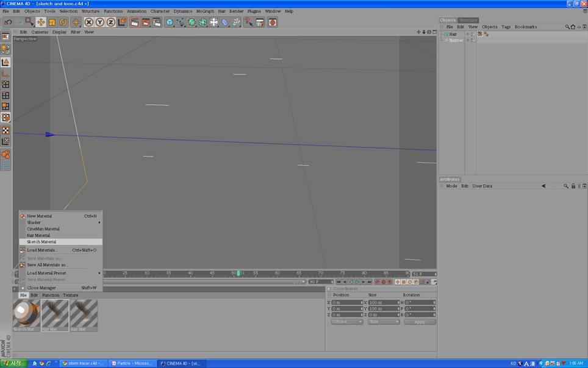This screenshot has width=588, height=368.
Task: Click the home icon in Objects manager
Action: click(573, 27)
